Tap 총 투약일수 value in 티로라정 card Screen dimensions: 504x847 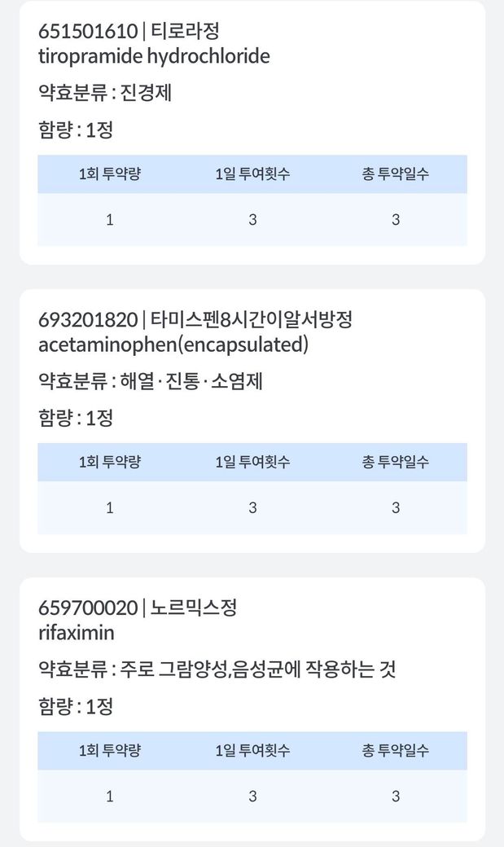pos(395,219)
